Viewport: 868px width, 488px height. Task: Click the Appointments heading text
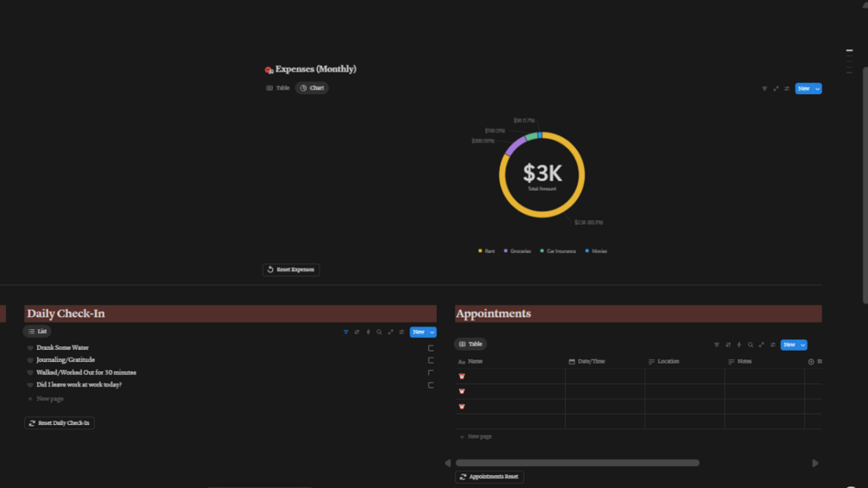tap(493, 314)
